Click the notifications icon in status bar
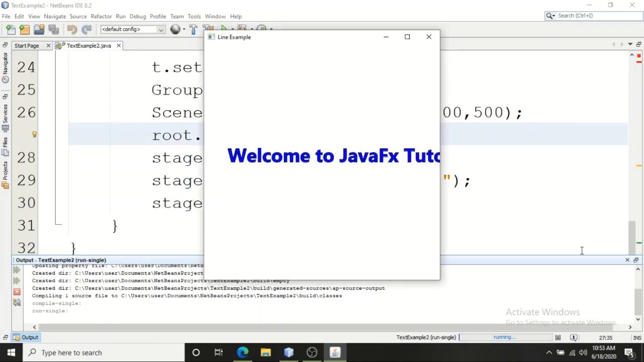644x362 pixels. tap(574, 337)
